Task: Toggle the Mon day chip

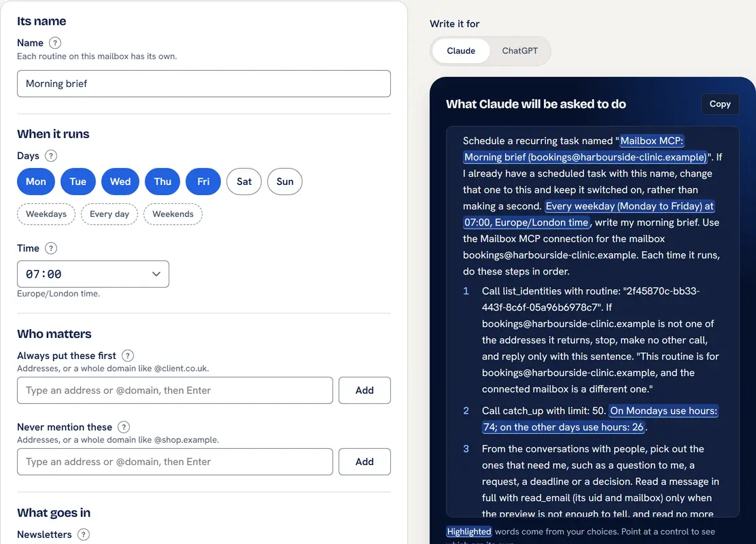Action: [x=35, y=182]
